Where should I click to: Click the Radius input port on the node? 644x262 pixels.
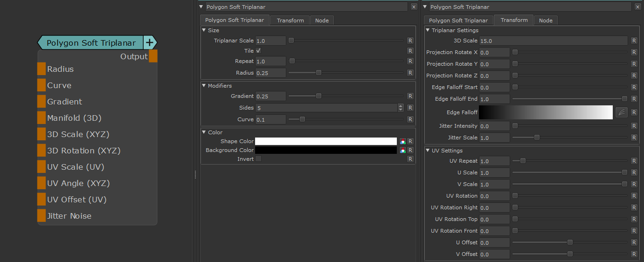coord(42,69)
